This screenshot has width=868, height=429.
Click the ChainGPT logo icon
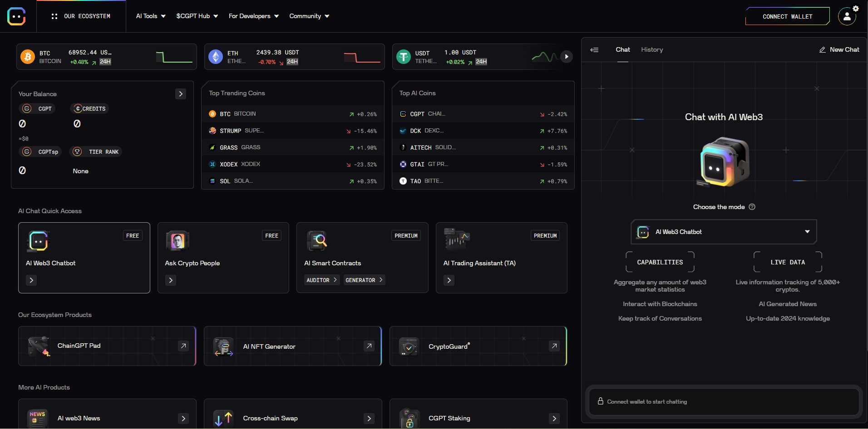16,16
